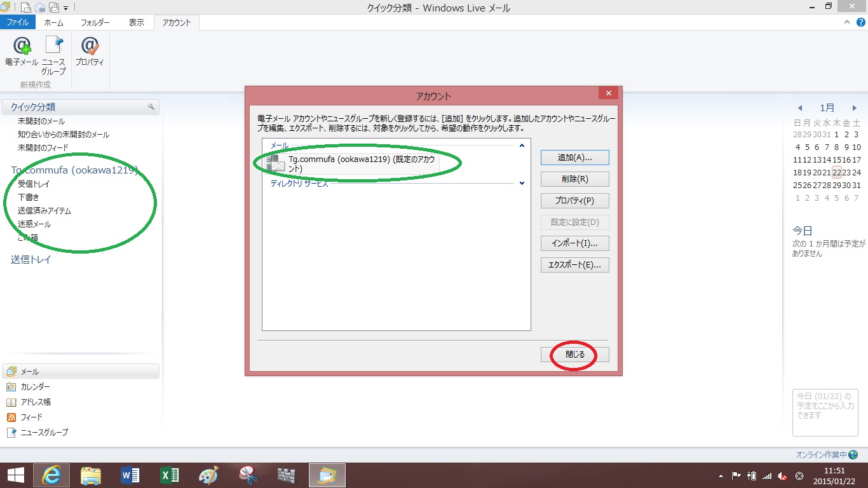Click the new item quick access icon
The height and width of the screenshot is (488, 868).
coord(26,8)
